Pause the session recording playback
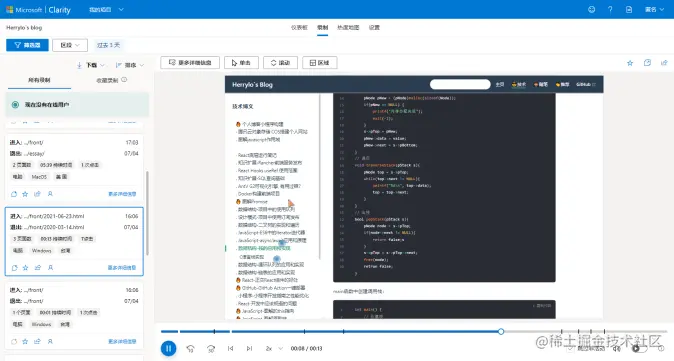 168,348
